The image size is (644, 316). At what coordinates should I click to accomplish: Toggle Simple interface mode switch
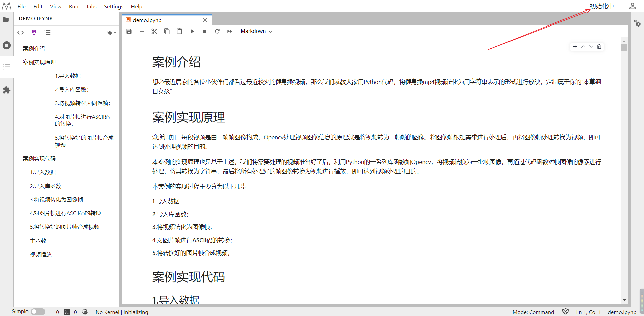click(x=38, y=312)
